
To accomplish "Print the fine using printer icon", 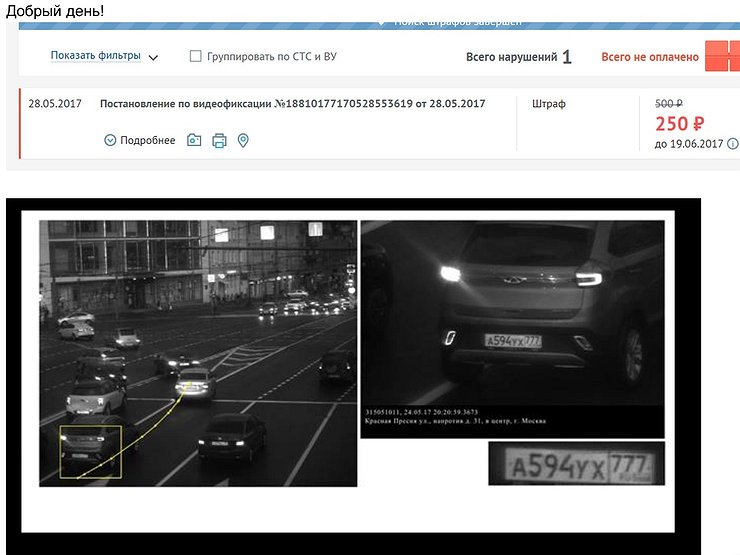I will point(219,141).
